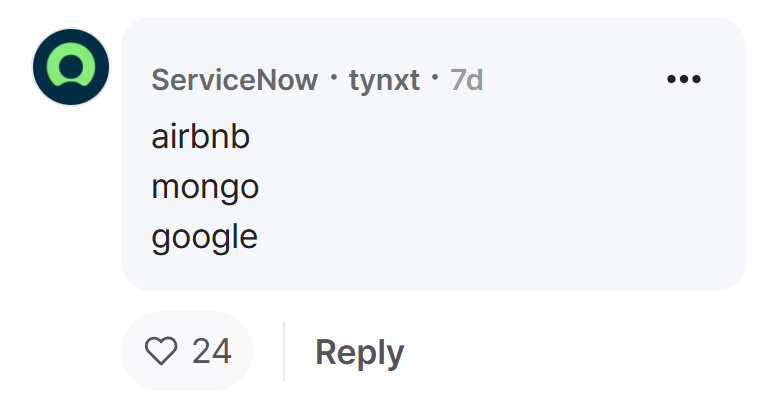The height and width of the screenshot is (417, 765).
Task: Open the ServiceNow company link
Action: click(x=235, y=80)
